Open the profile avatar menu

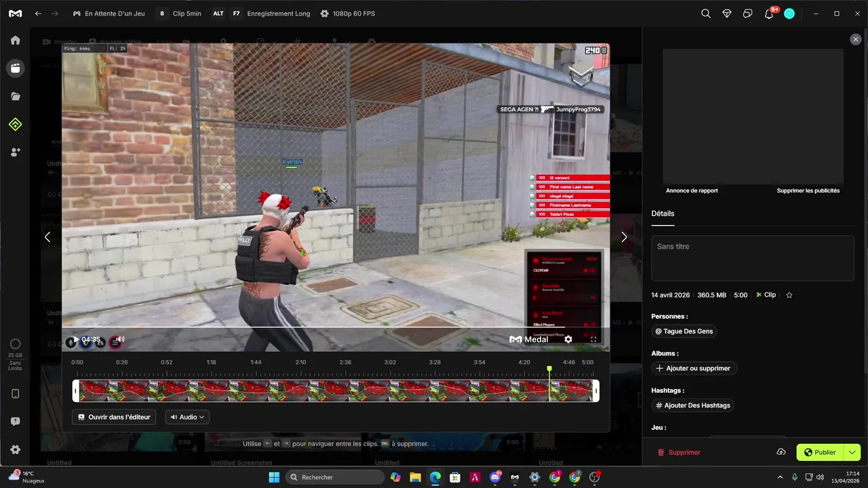(x=789, y=14)
